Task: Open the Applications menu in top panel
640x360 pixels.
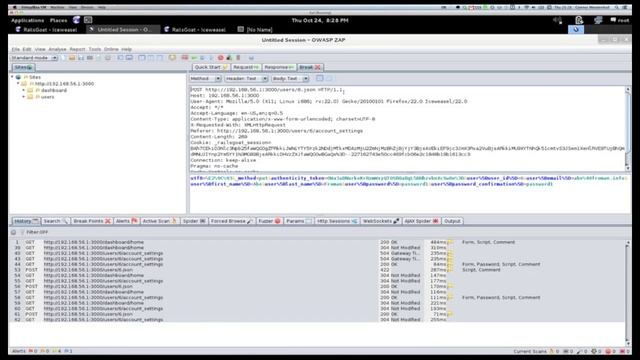Action: coord(27,20)
